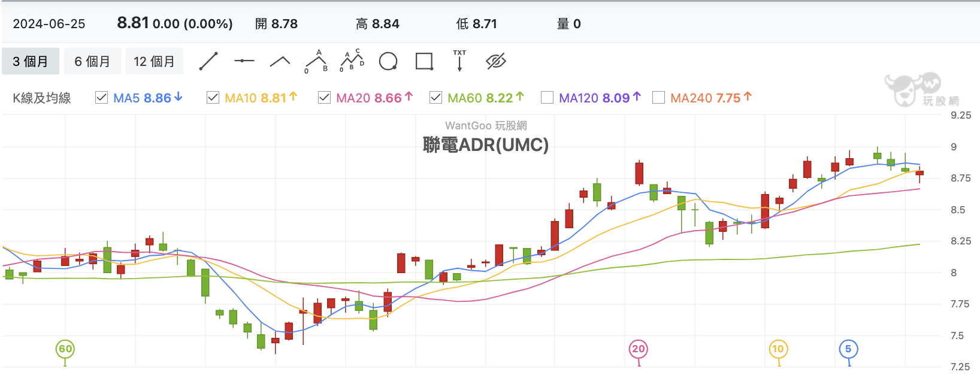Click the 7.25 price axis label
The height and width of the screenshot is (375, 980).
(961, 367)
